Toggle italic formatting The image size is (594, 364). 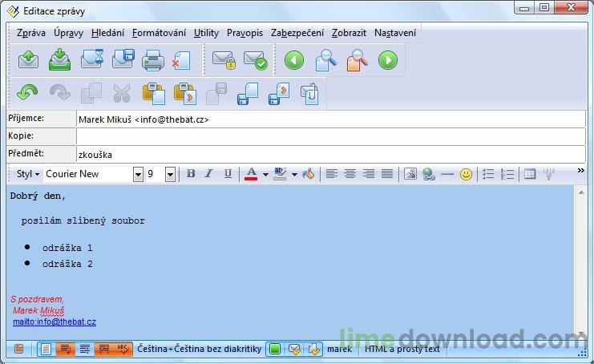[208, 174]
